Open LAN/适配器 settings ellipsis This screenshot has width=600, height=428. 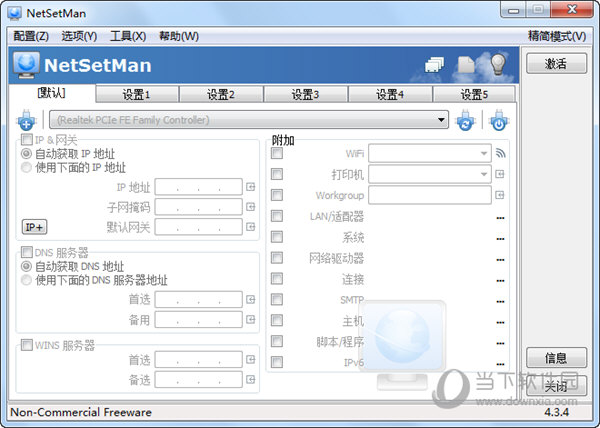click(500, 218)
